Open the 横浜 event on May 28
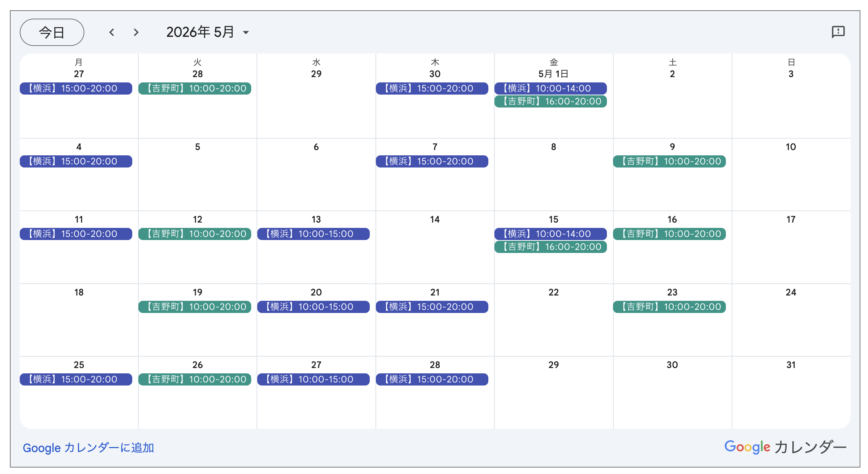Viewport: 868px width, 474px height. (432, 379)
